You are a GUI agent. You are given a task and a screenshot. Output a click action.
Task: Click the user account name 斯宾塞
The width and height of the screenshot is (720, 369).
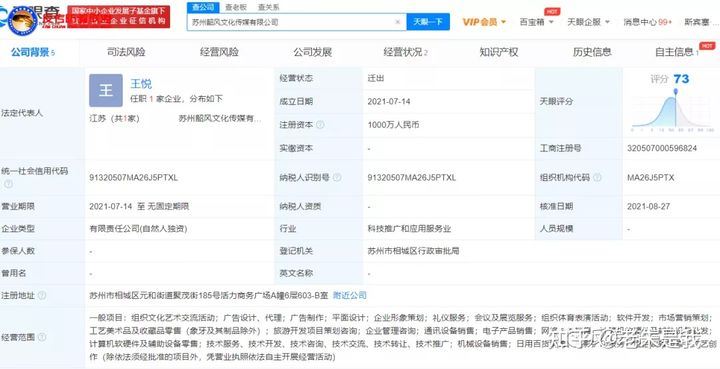(x=697, y=22)
